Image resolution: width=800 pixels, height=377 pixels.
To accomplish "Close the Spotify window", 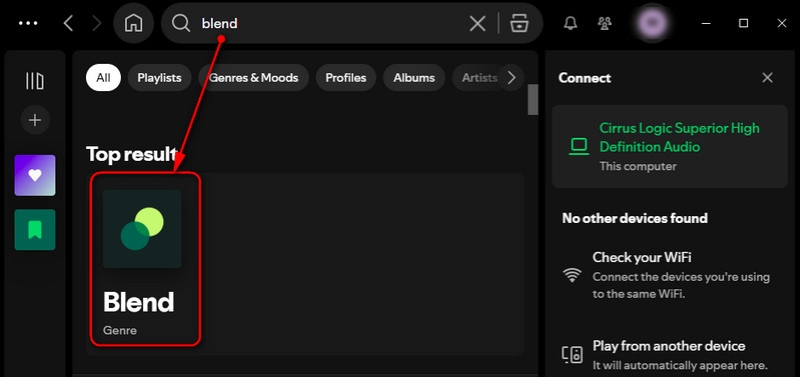I will 782,23.
